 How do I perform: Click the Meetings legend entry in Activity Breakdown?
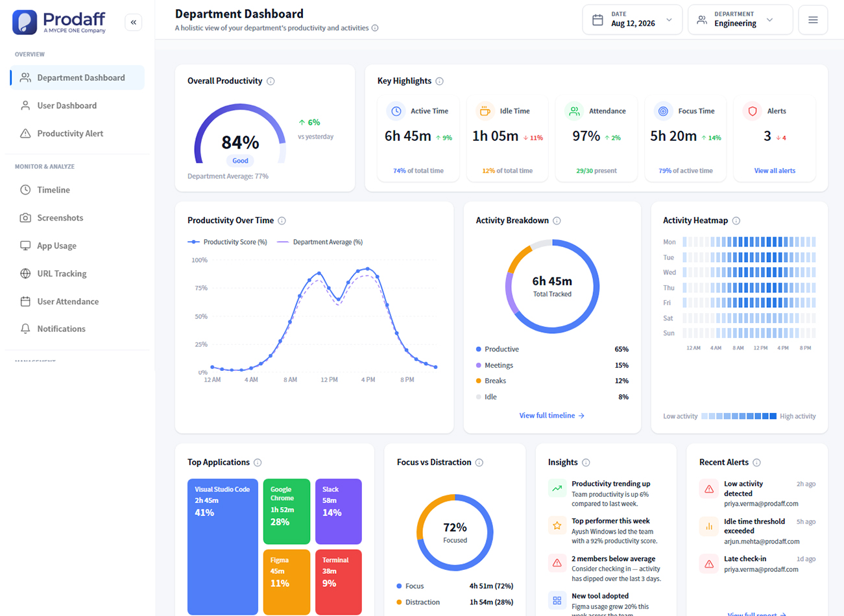point(552,365)
